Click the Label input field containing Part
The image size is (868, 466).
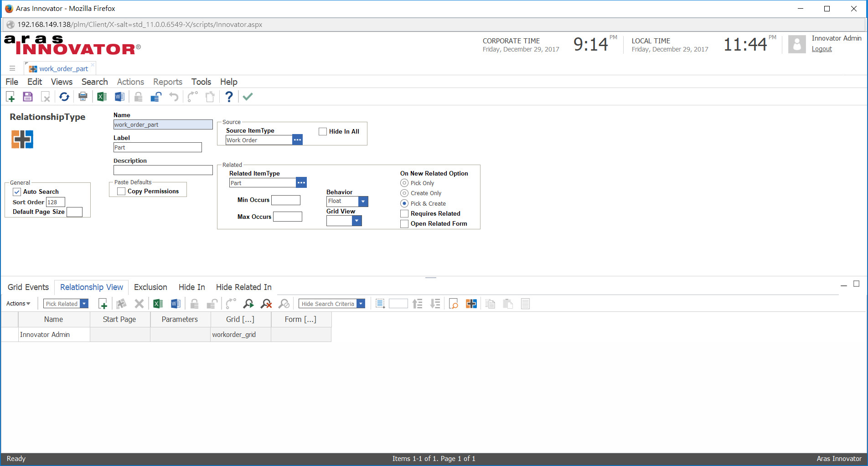point(157,147)
